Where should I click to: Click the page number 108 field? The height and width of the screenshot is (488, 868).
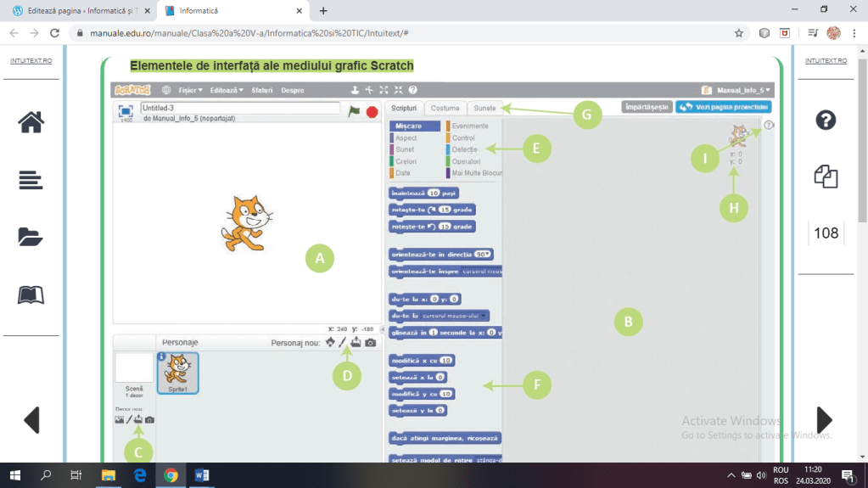point(826,233)
